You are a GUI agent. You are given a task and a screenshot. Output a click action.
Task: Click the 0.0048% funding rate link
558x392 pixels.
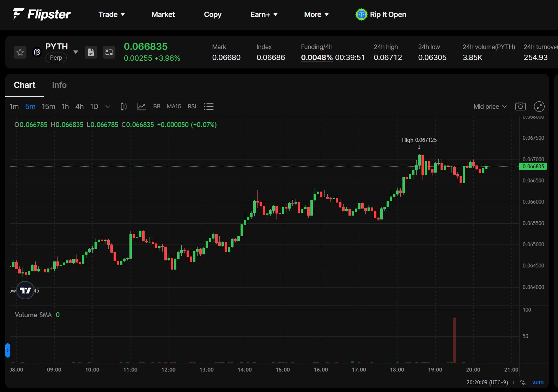pyautogui.click(x=317, y=58)
